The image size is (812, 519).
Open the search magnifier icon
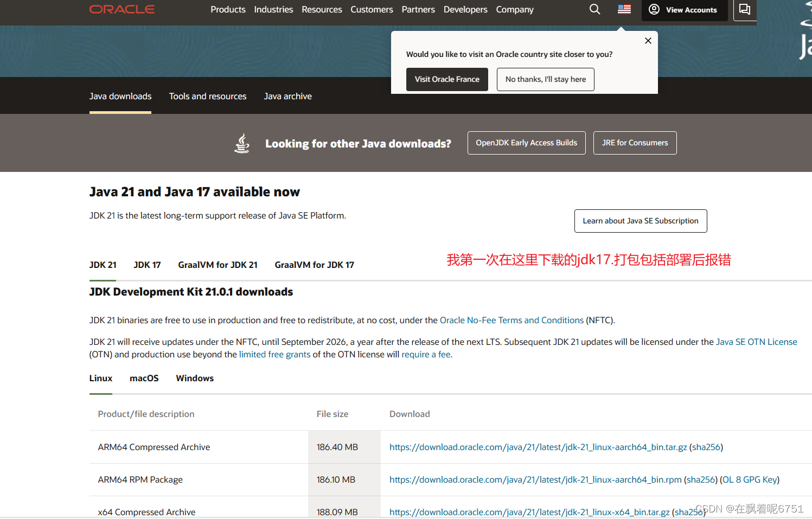pyautogui.click(x=594, y=9)
